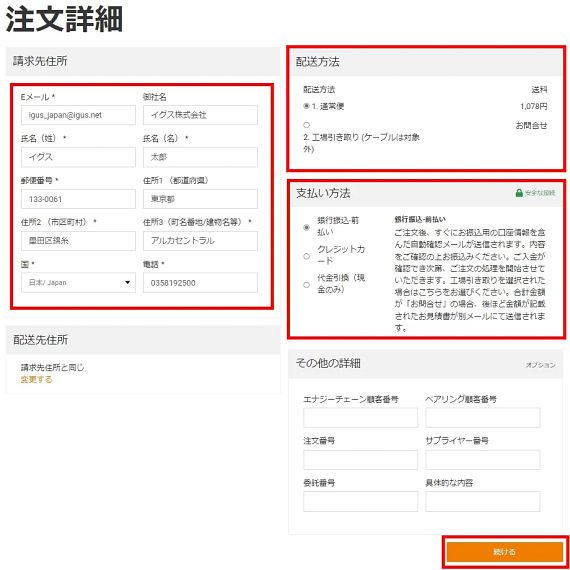Screen dimensions: 570x570
Task: Click お問合せ shipping cost text
Action: pyautogui.click(x=531, y=125)
